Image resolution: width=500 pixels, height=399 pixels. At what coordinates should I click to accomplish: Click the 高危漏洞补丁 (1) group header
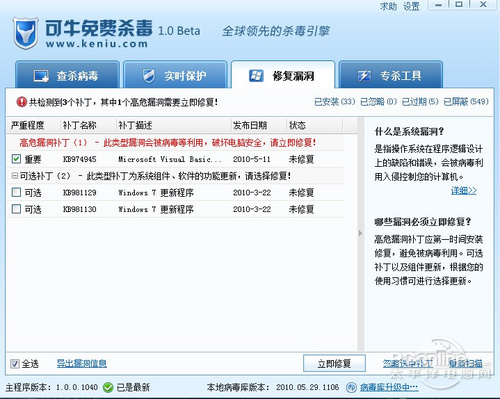pyautogui.click(x=168, y=143)
